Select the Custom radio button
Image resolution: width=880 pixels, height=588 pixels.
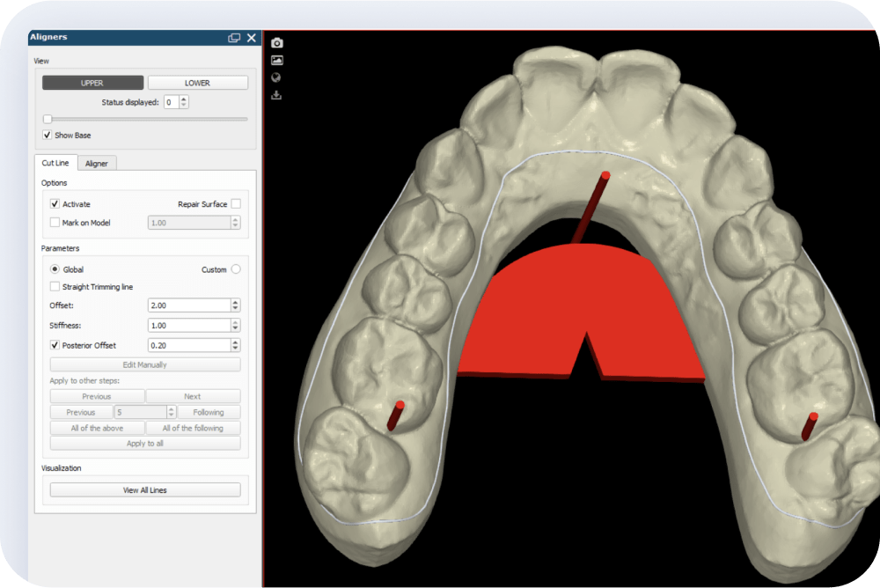pyautogui.click(x=236, y=269)
